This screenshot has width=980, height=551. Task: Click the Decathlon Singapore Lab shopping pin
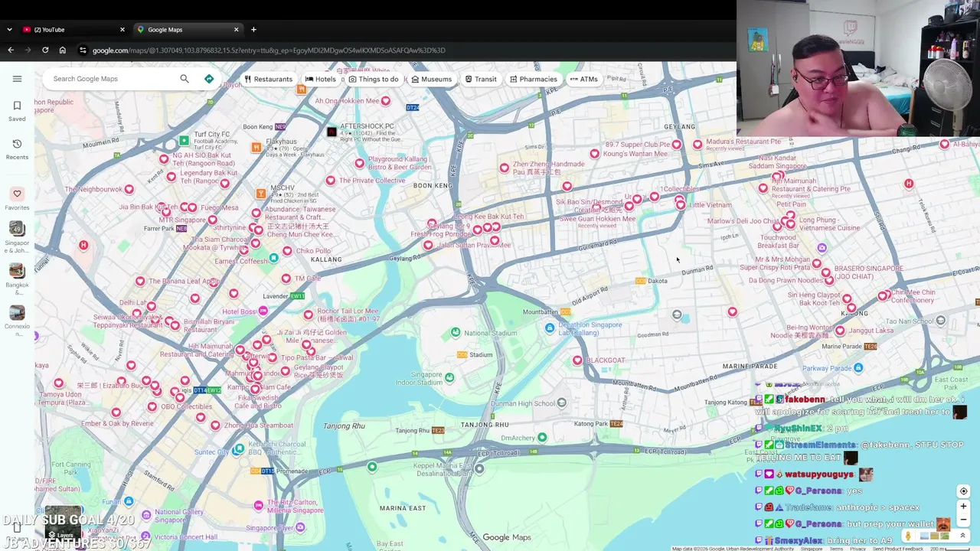pos(550,328)
